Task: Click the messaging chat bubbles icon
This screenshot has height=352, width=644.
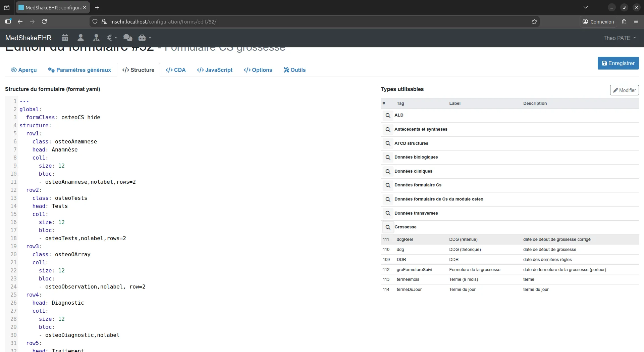Action: click(128, 38)
